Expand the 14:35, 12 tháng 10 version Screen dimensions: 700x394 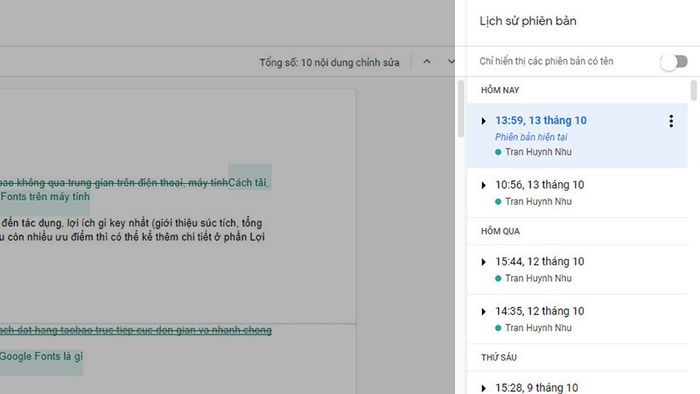pyautogui.click(x=483, y=311)
